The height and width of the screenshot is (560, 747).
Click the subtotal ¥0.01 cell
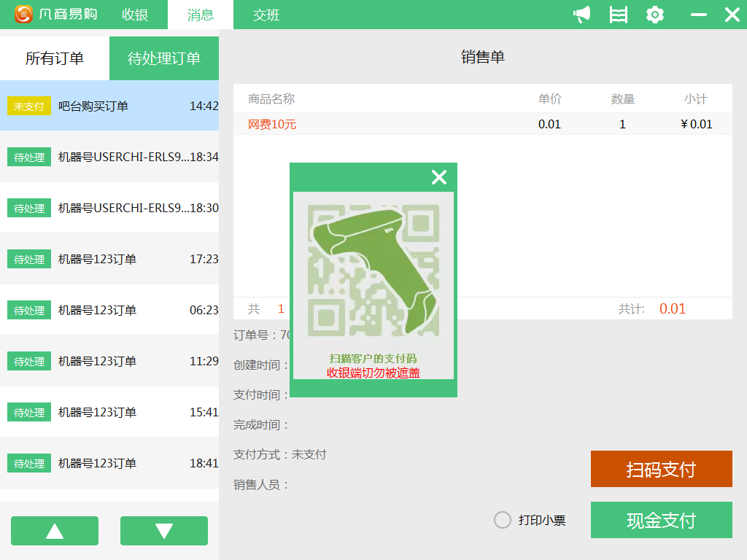click(x=696, y=124)
